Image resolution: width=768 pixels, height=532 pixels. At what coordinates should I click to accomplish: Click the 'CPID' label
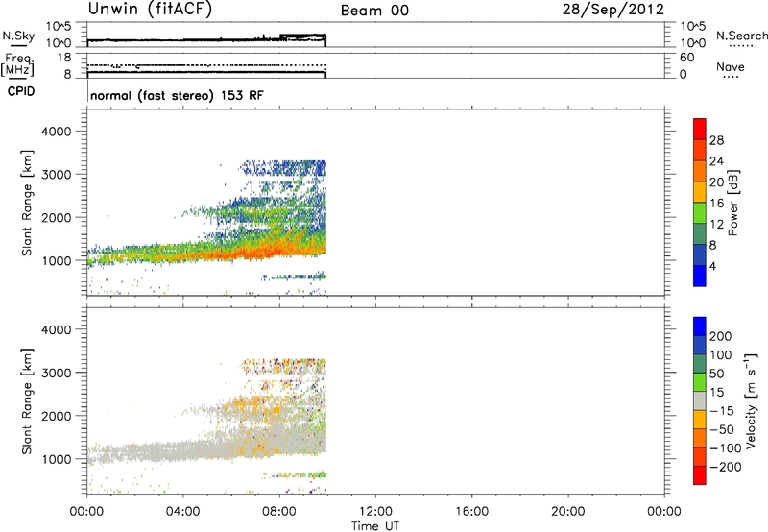click(21, 91)
